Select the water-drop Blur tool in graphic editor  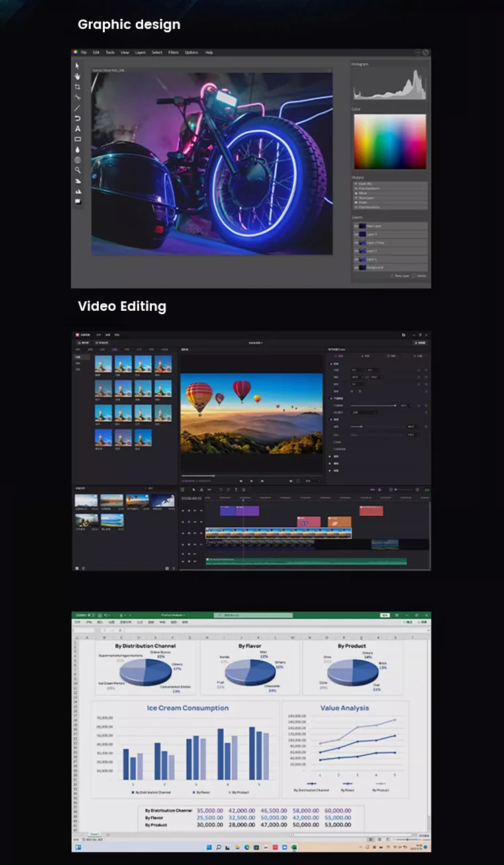(x=77, y=149)
